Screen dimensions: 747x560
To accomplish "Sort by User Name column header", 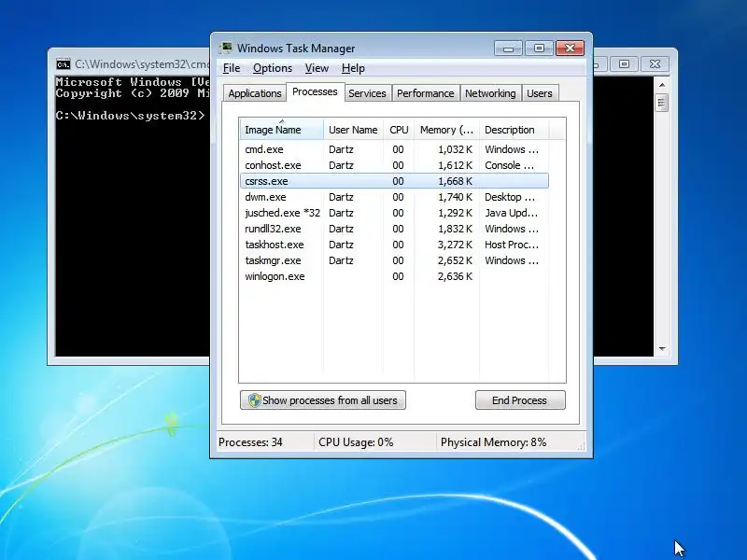I will pos(353,130).
